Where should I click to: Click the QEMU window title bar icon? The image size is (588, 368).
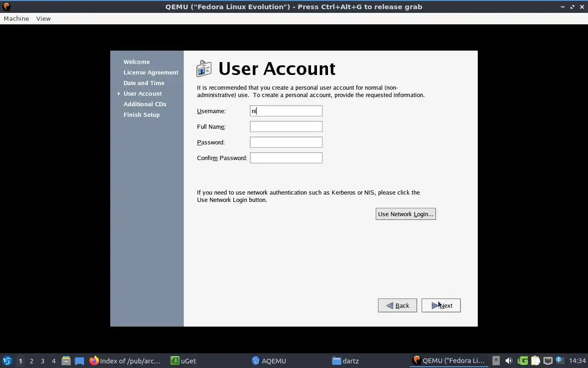point(6,6)
